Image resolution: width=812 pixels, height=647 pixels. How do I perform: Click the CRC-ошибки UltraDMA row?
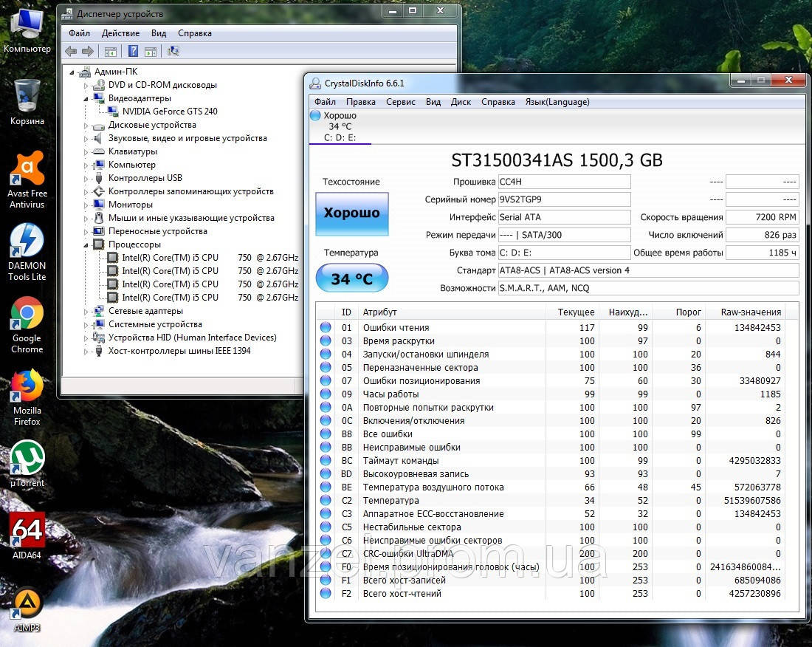pyautogui.click(x=551, y=553)
